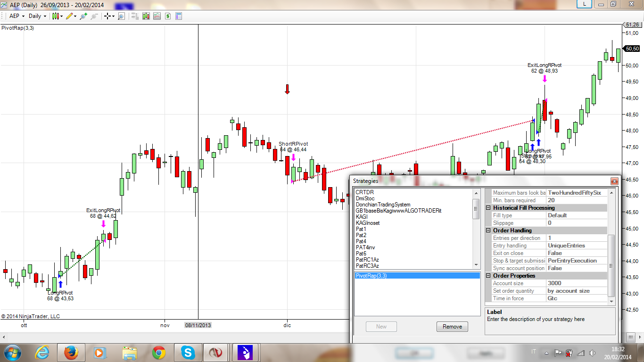
Task: Click Stop & target PerEntryExecution value
Action: tap(577, 261)
